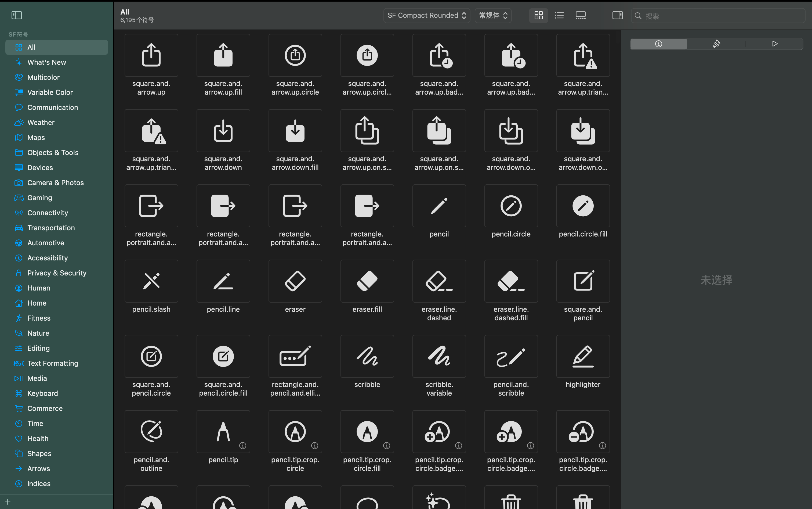Select the pencil.line symbol

[x=223, y=281]
